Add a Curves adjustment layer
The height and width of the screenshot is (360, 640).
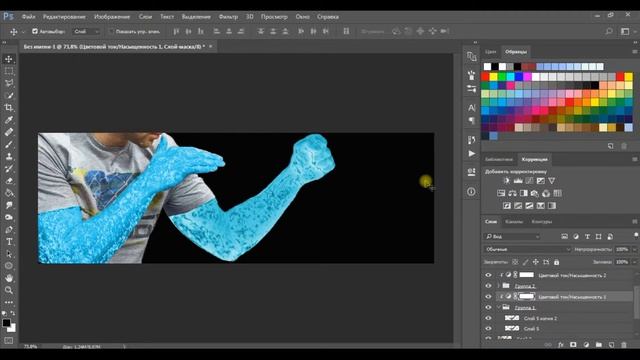(529, 181)
